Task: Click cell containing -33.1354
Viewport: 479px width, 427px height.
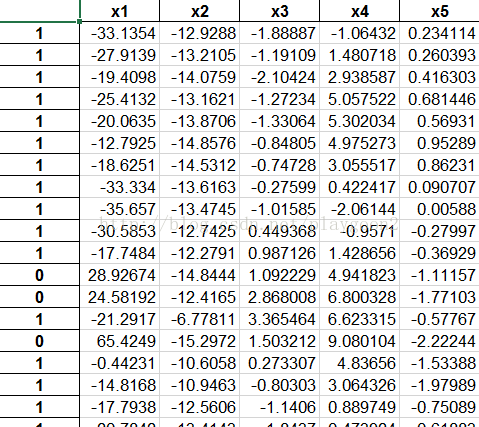Action: (x=120, y=33)
